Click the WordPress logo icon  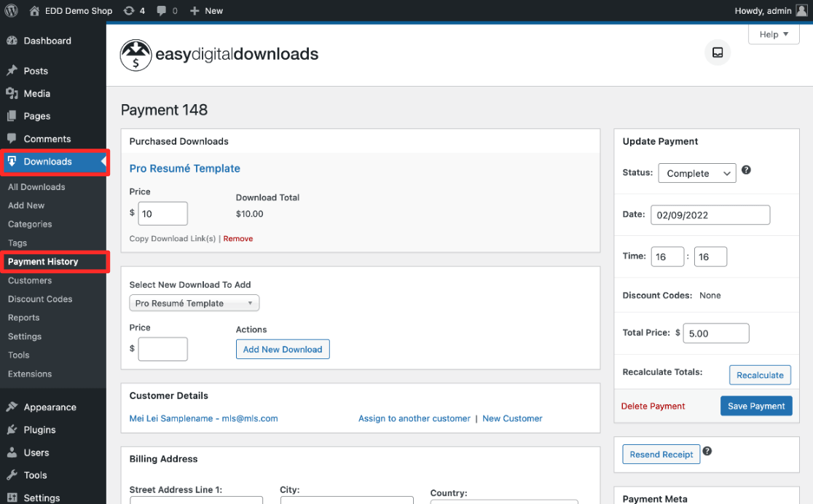pyautogui.click(x=11, y=10)
